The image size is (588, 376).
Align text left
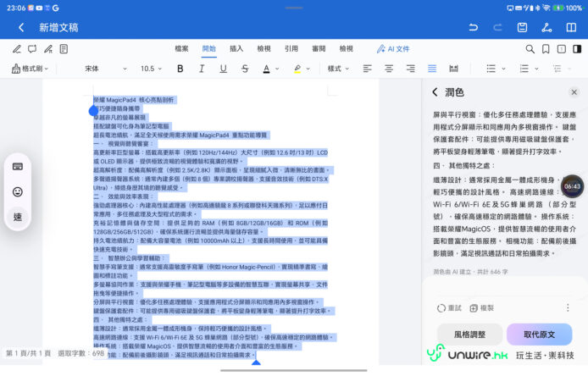367,69
